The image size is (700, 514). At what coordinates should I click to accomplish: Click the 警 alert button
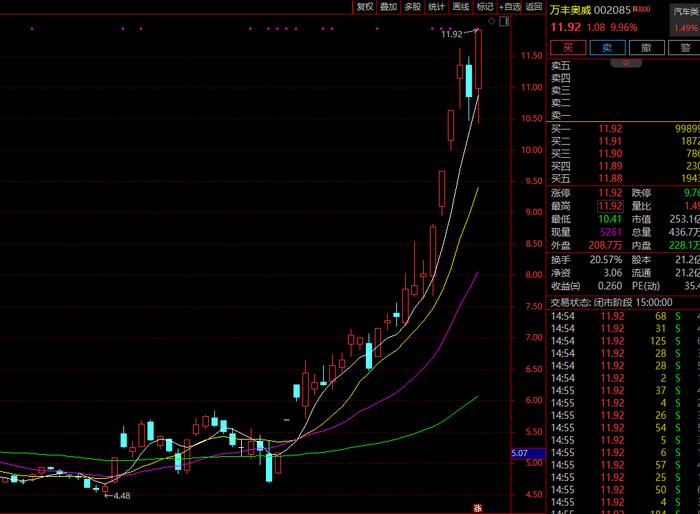[684, 48]
